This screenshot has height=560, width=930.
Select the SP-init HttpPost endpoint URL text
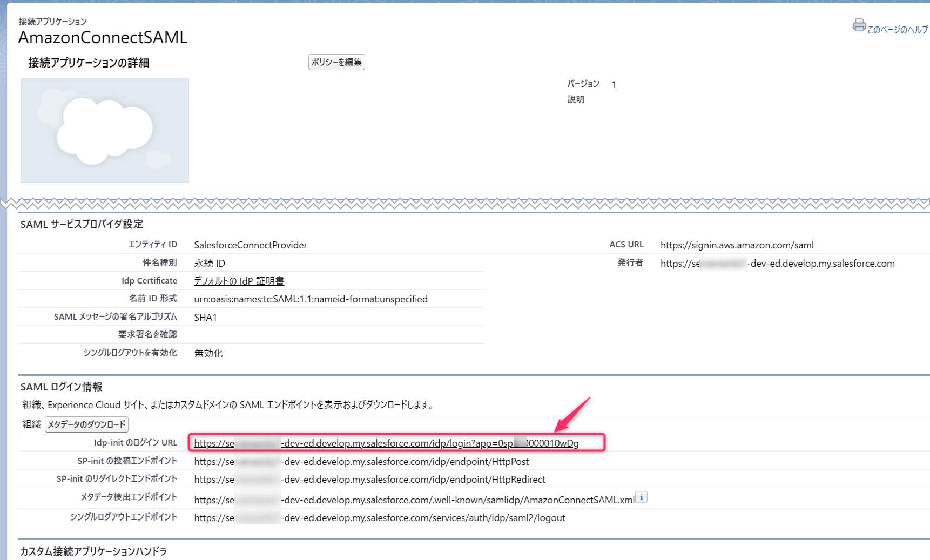tap(361, 462)
